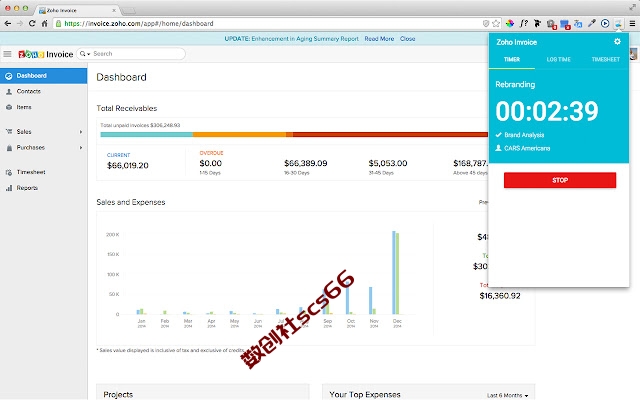Screen dimensions: 640x400
Task: Click the Timesheet clock icon
Action: coord(9,173)
